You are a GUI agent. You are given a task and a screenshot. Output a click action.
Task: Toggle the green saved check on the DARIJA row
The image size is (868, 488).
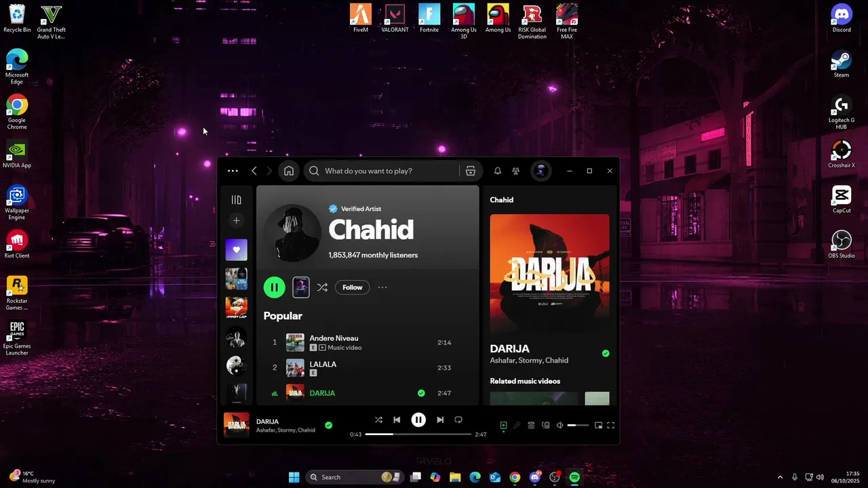[x=421, y=393]
